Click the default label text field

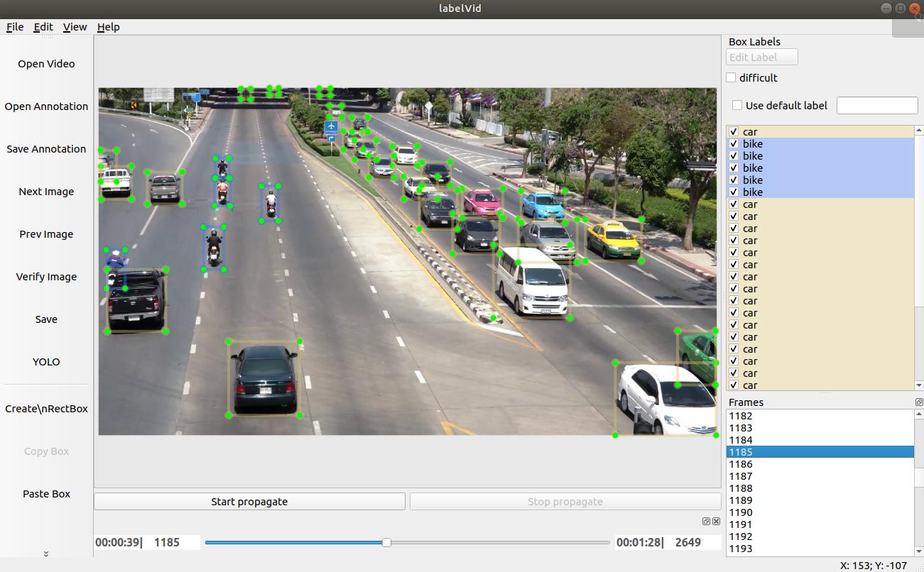click(x=877, y=105)
